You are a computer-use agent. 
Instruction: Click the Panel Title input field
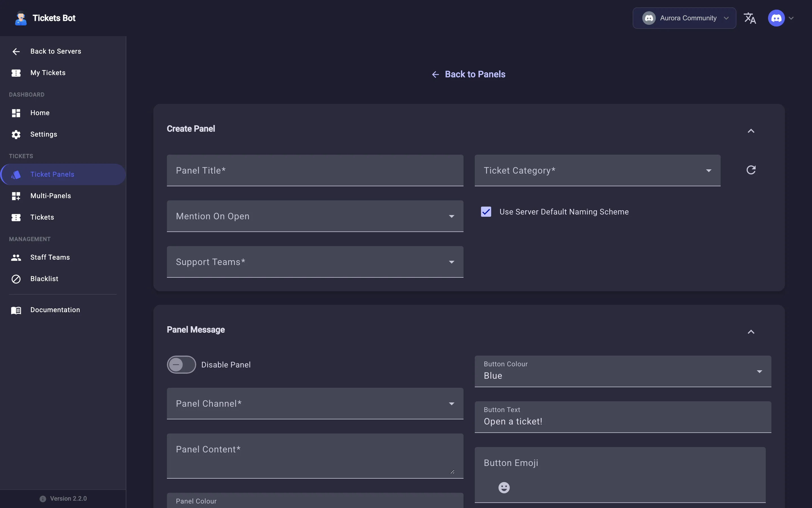pyautogui.click(x=315, y=170)
